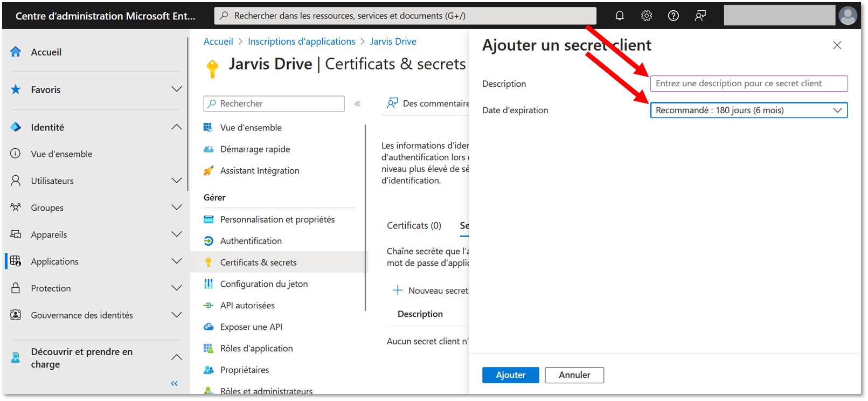Click the Vue d'ensemble info circle icon
Viewport: 868px width, 401px height.
[16, 154]
